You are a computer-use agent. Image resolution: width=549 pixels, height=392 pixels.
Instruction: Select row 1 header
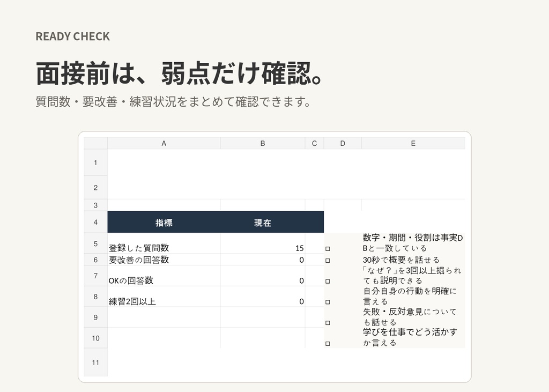[95, 162]
